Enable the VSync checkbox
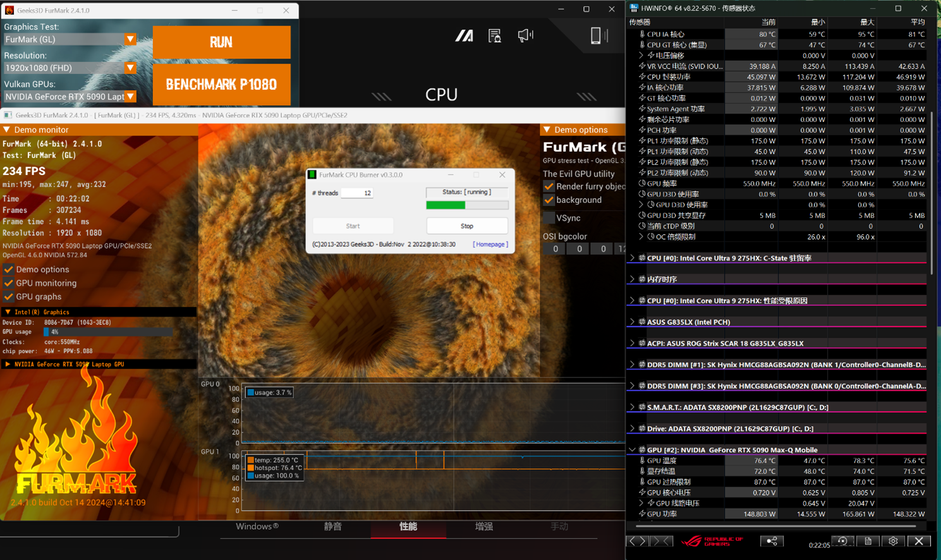This screenshot has height=560, width=941. click(x=549, y=218)
